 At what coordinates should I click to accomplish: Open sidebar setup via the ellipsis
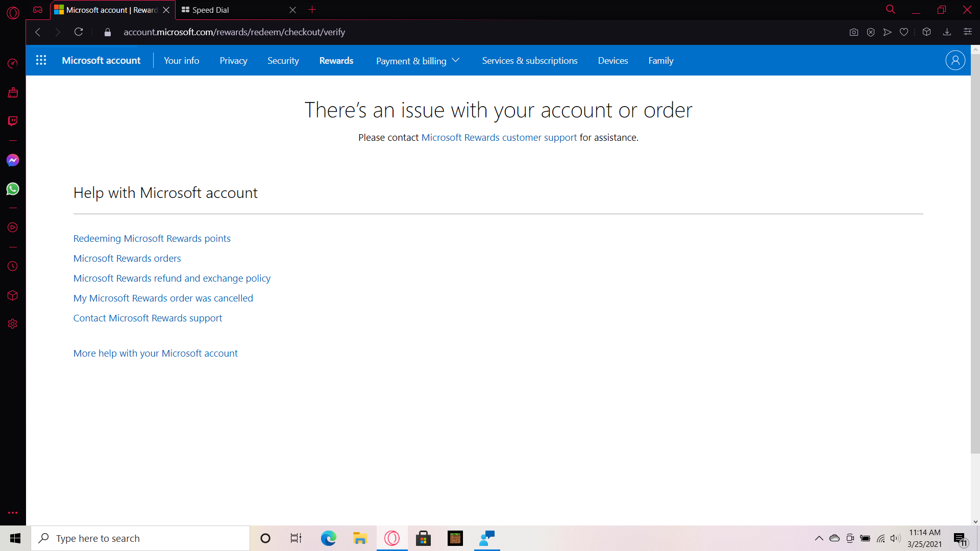(x=12, y=512)
